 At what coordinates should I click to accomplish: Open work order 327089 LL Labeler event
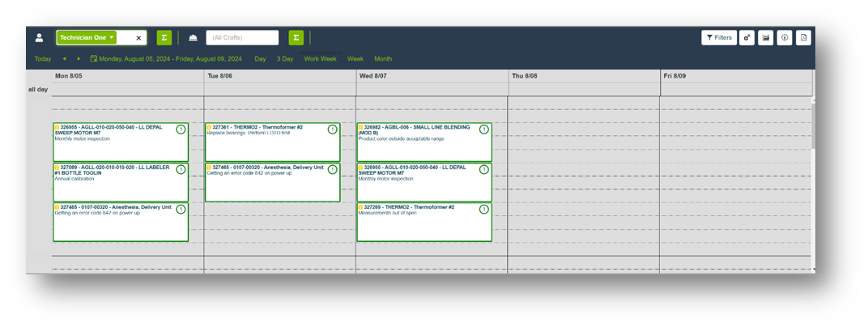point(113,182)
